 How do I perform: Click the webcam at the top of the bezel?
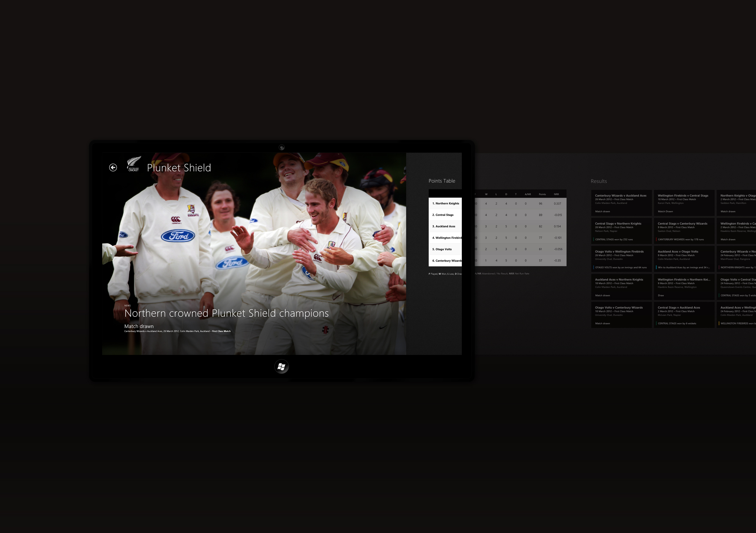click(x=282, y=147)
